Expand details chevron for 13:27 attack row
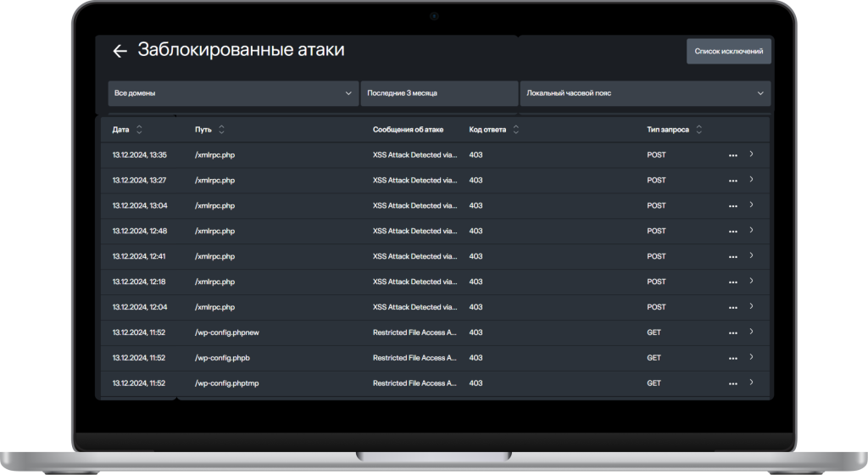 [752, 180]
